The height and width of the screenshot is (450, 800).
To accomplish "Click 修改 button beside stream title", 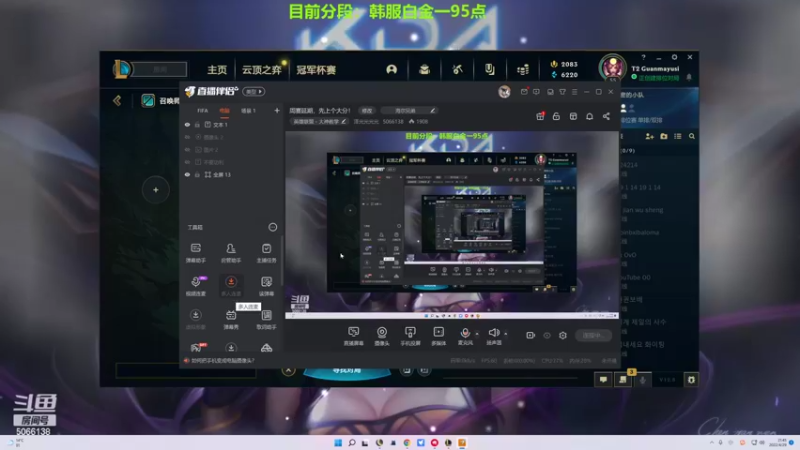I will [x=367, y=110].
